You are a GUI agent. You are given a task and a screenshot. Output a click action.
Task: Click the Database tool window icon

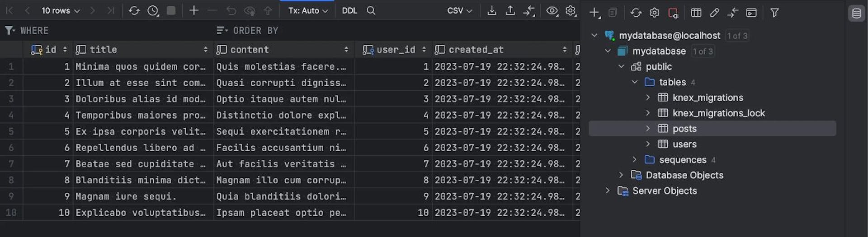856,13
